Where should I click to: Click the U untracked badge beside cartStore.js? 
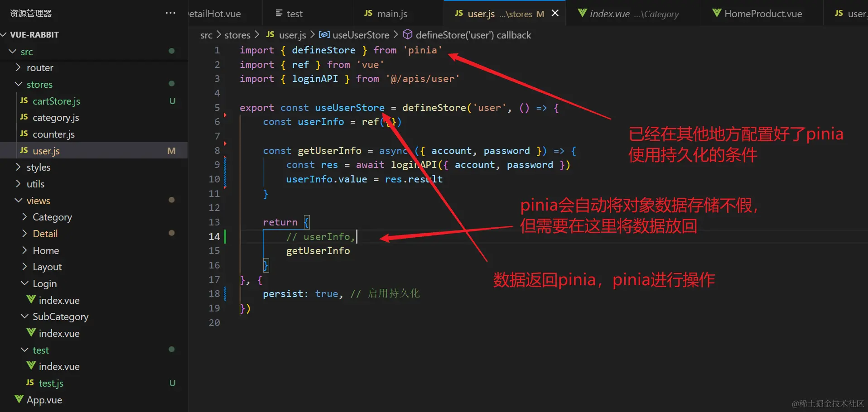(x=172, y=101)
